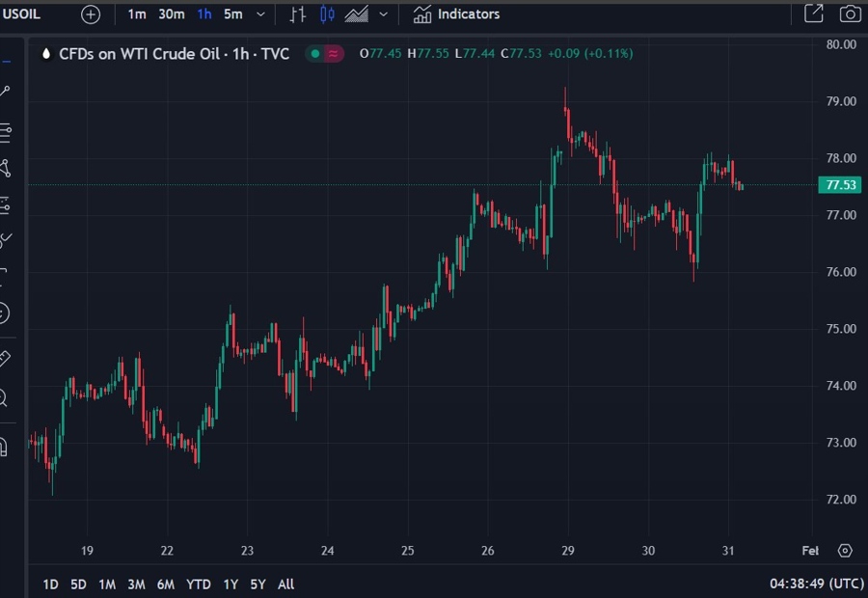Set the range to 1M
This screenshot has height=598, width=868.
point(107,584)
